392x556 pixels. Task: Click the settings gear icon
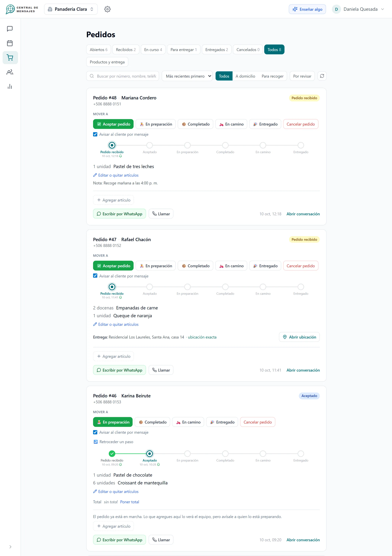pos(107,9)
